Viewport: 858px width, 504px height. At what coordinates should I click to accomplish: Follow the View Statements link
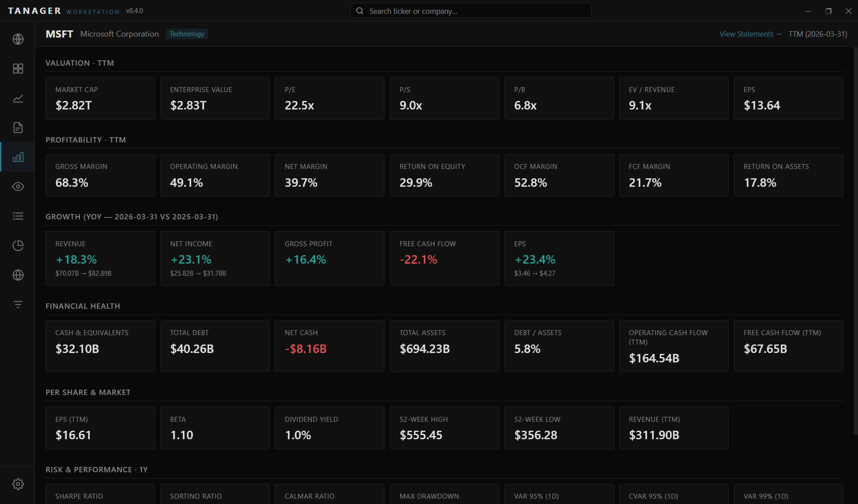750,34
